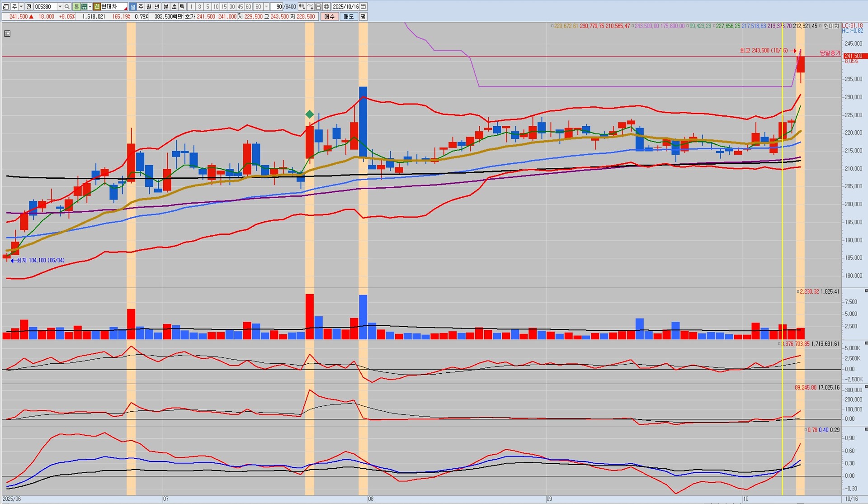Open the chart settings gear icon
The height and width of the screenshot is (504, 868).
click(326, 7)
